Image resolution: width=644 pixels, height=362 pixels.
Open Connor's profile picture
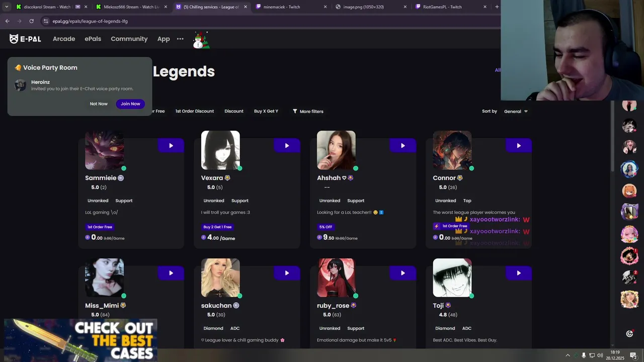point(452,150)
